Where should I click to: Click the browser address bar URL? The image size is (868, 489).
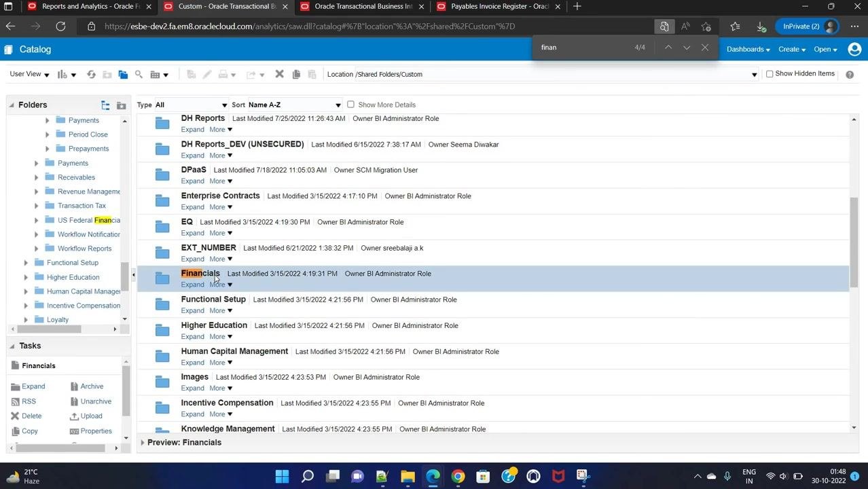pyautogui.click(x=310, y=26)
